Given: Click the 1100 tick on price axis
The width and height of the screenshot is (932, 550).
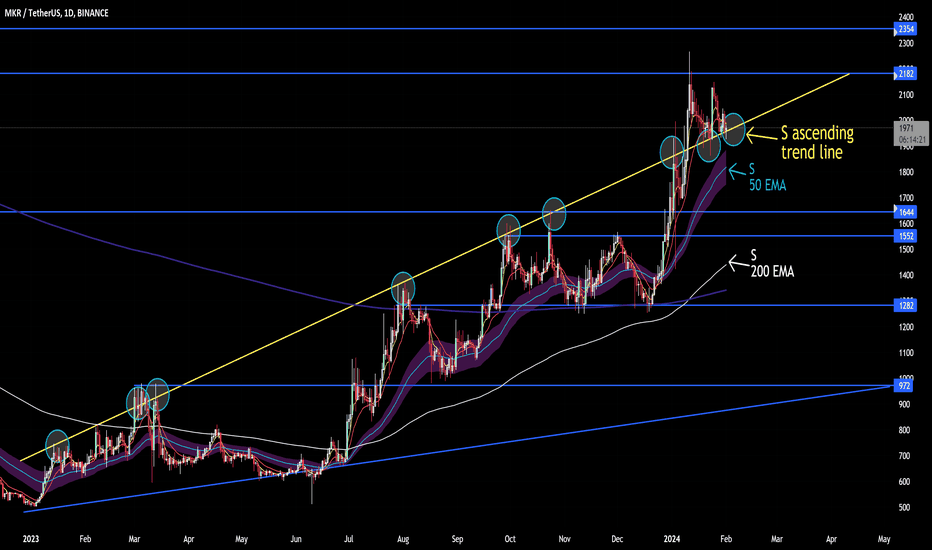Looking at the screenshot, I should tap(906, 353).
